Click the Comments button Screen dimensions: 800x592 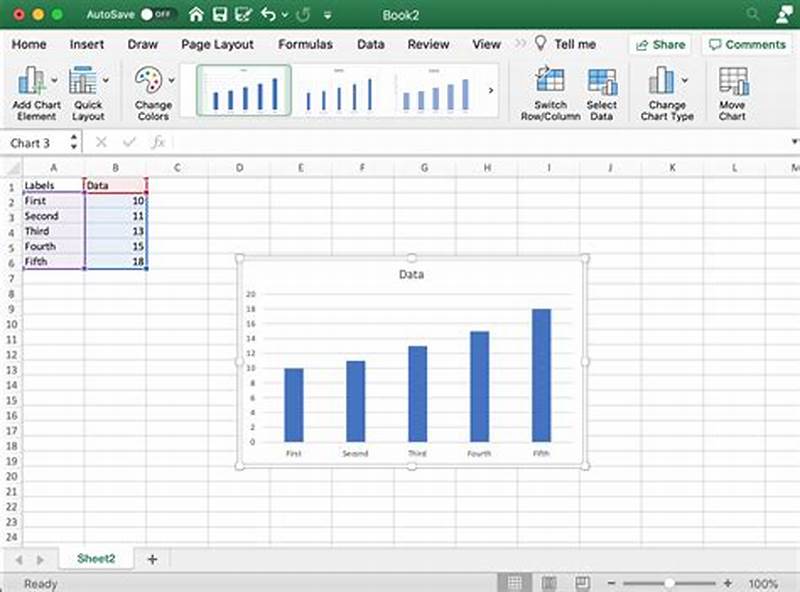[x=747, y=44]
